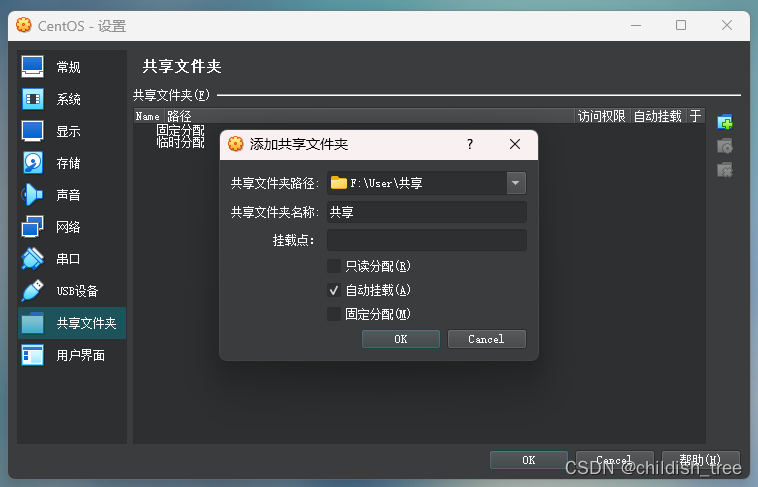This screenshot has width=758, height=487.
Task: Open the 常规 settings category icon
Action: [32, 67]
